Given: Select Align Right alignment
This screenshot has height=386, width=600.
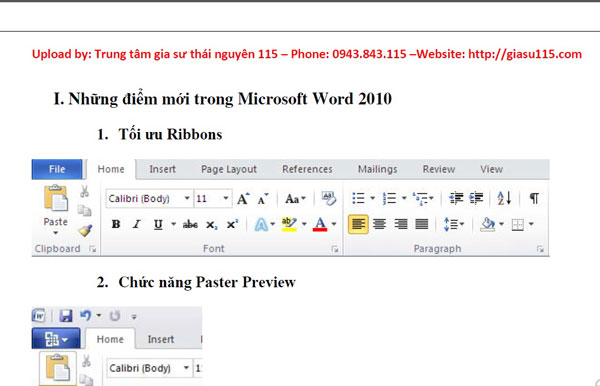Looking at the screenshot, I should [x=401, y=224].
